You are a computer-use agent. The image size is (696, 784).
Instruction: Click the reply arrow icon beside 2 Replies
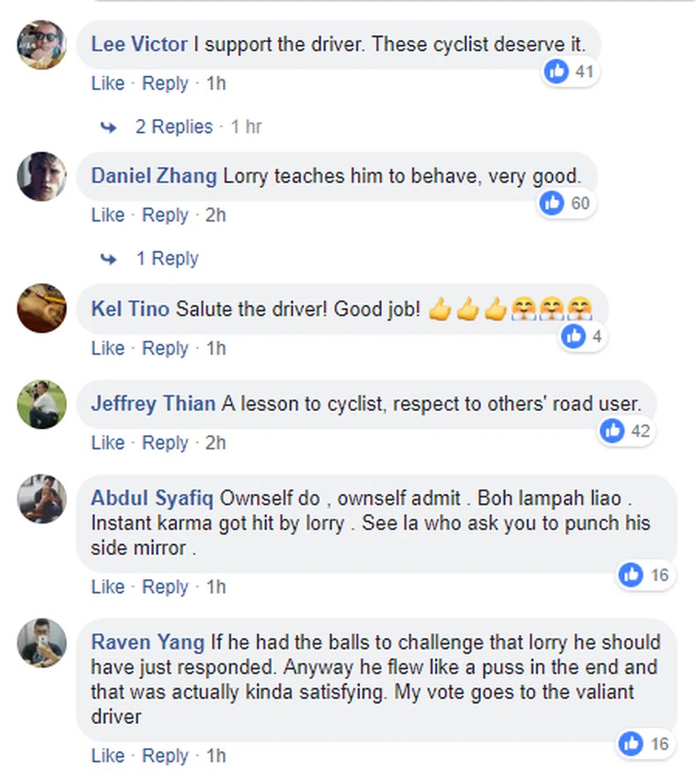(108, 127)
